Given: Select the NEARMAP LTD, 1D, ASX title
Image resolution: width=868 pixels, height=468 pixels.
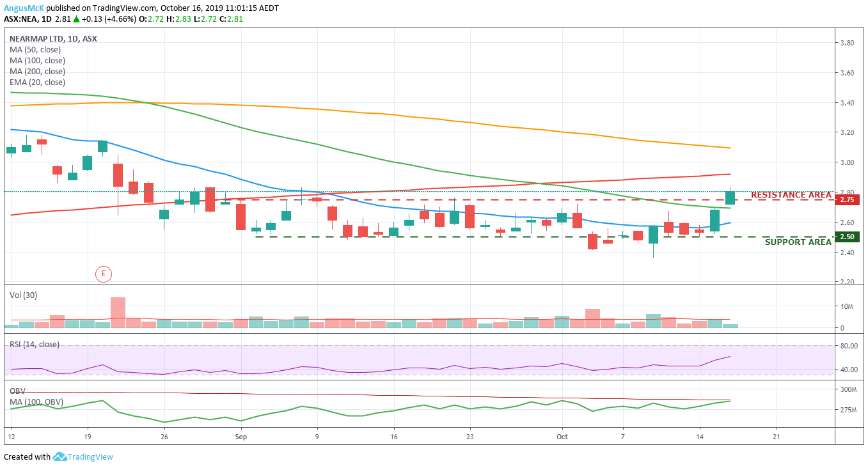Looking at the screenshot, I should [53, 38].
